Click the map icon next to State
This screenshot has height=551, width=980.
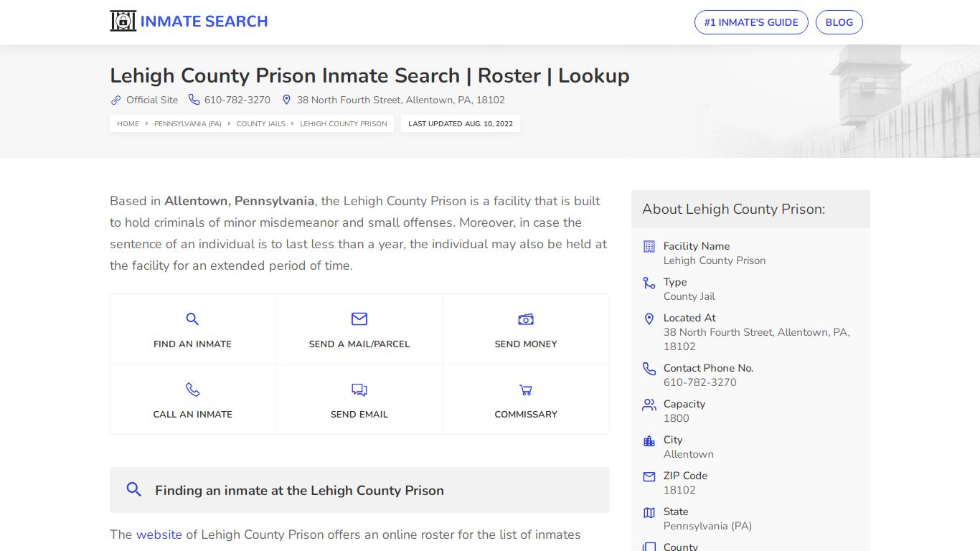click(x=649, y=512)
